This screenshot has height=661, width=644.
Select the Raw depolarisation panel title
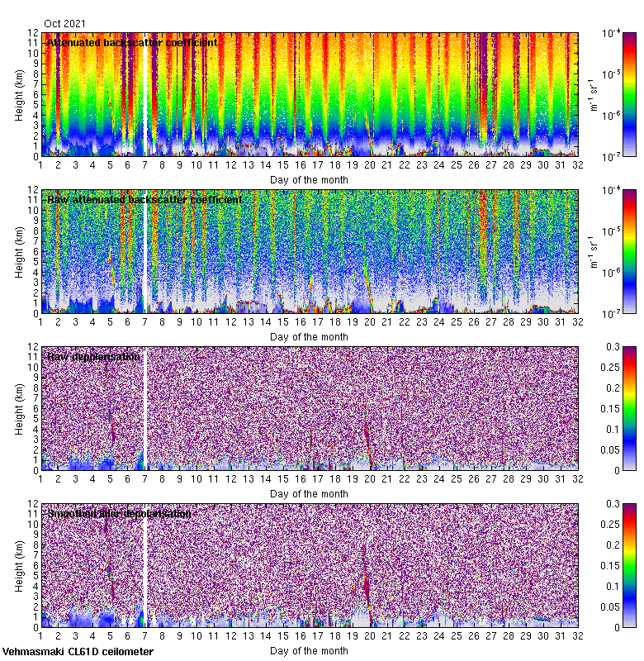pyautogui.click(x=93, y=356)
